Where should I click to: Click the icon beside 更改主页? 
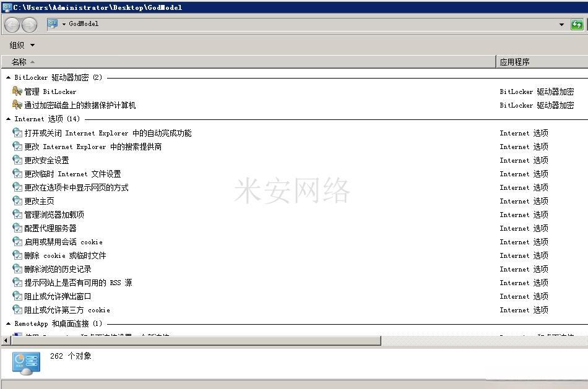coord(17,201)
